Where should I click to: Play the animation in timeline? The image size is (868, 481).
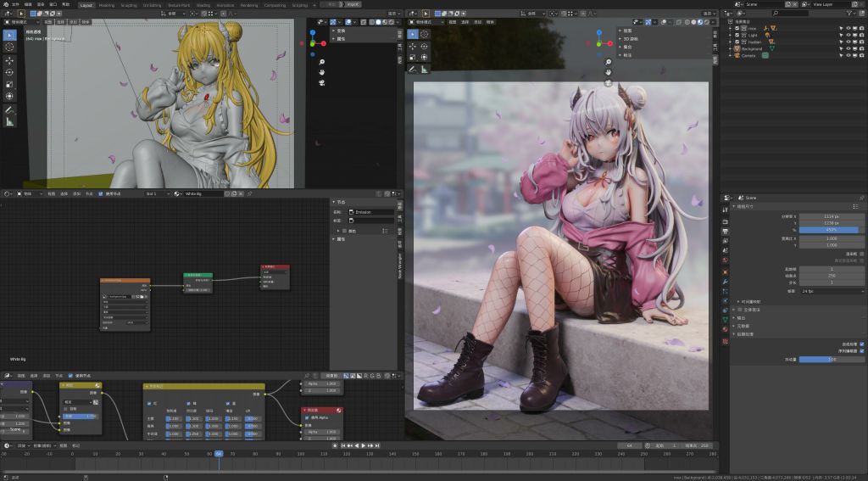(x=364, y=445)
